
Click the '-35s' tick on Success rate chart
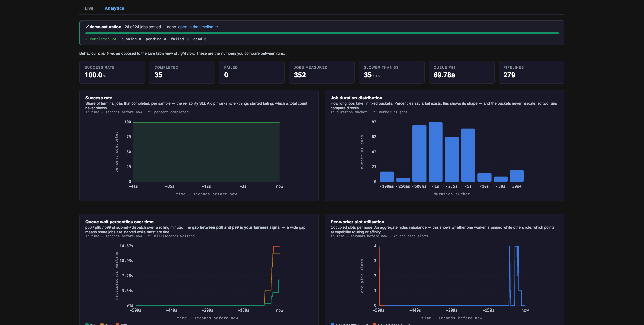tap(170, 186)
